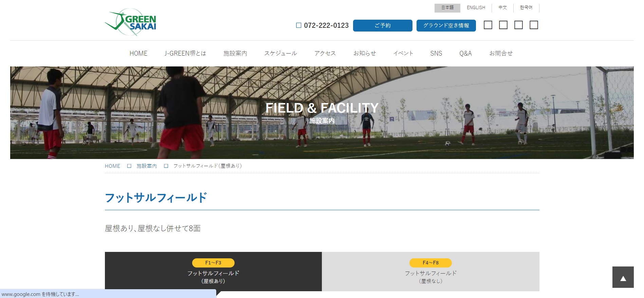Click the last social icon in header
The image size is (644, 298).
(x=534, y=25)
